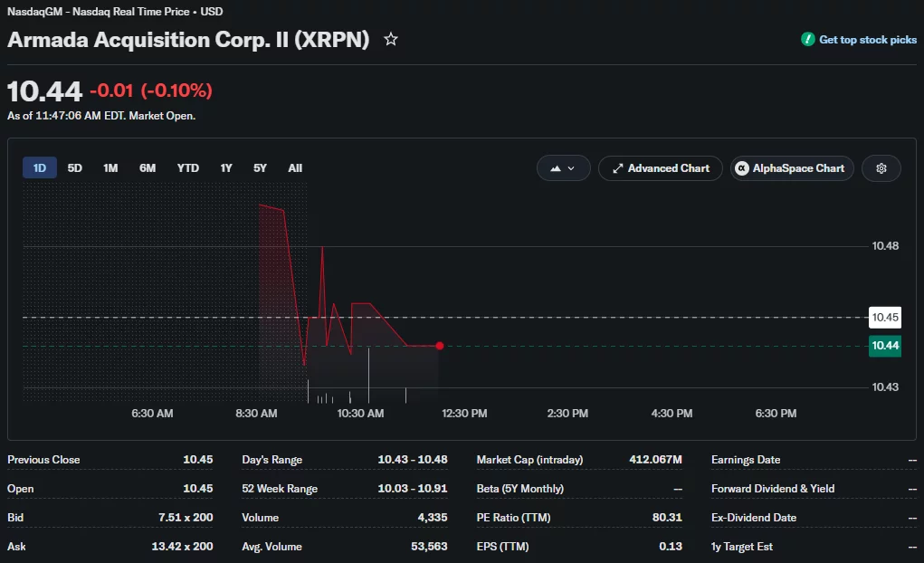This screenshot has width=924, height=563.
Task: Switch chart to 1M range
Action: [x=110, y=168]
